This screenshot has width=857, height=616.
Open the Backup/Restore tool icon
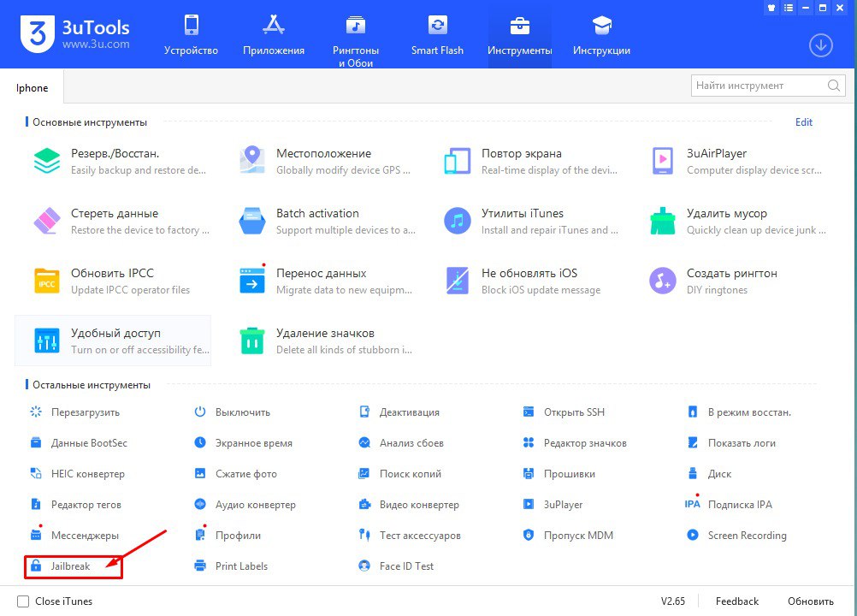click(x=46, y=161)
